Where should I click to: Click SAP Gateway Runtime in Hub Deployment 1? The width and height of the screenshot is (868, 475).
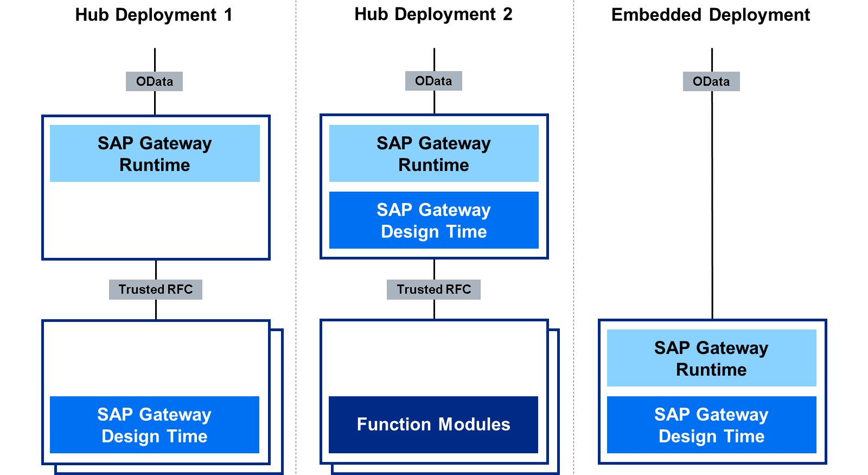click(x=155, y=154)
